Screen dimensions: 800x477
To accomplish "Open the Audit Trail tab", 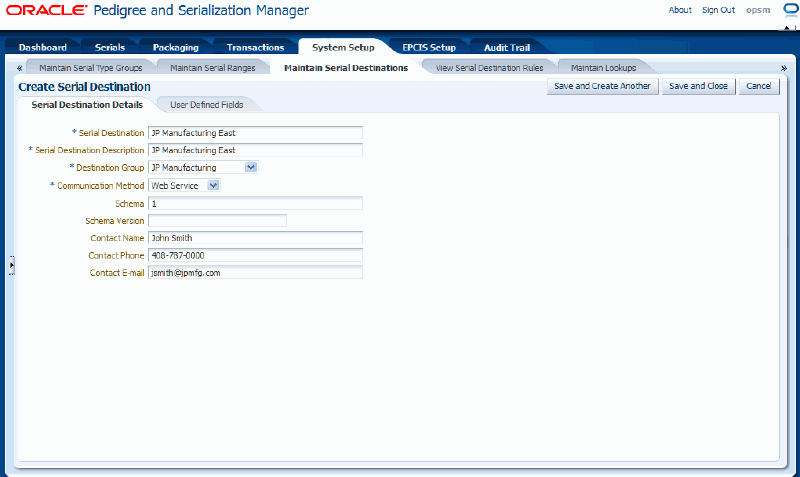I will [x=507, y=47].
